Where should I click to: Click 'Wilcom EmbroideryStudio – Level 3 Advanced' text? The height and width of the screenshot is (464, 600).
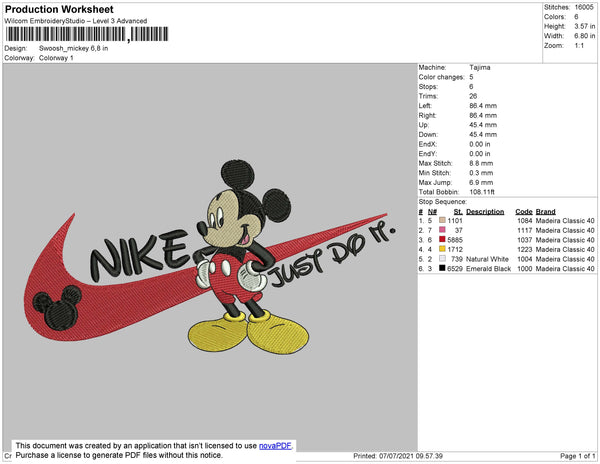76,21
